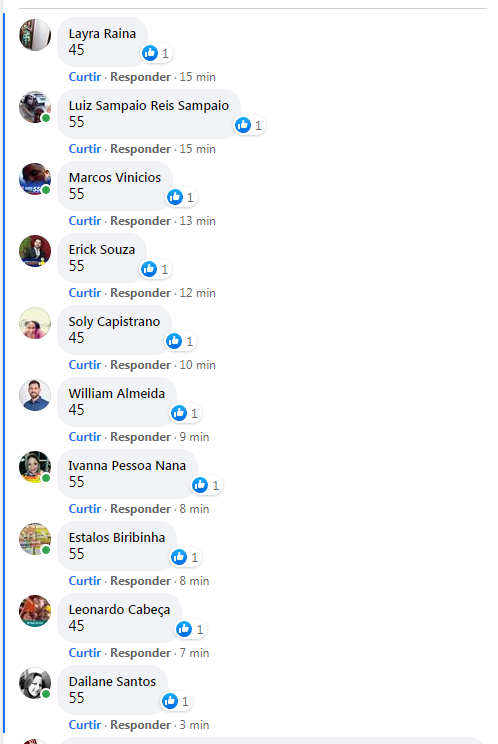
Task: View the like reaction on Erick Souza's comment
Action: [149, 269]
